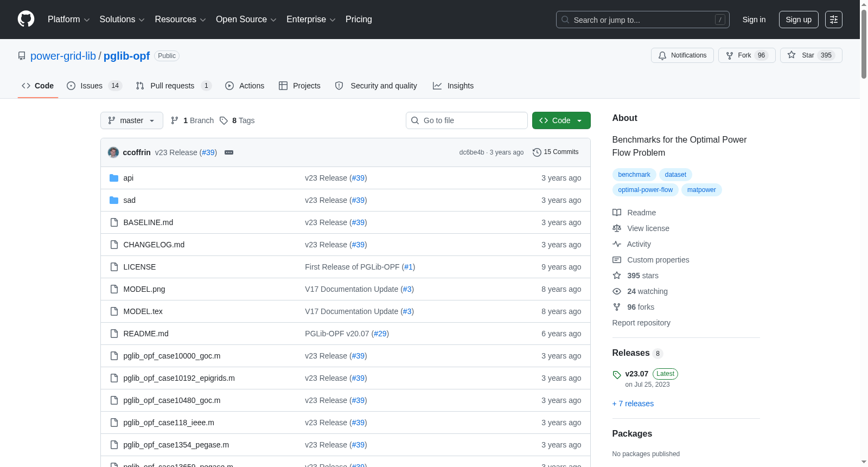Click the release tag icon for v23.07
The height and width of the screenshot is (467, 868).
(617, 375)
